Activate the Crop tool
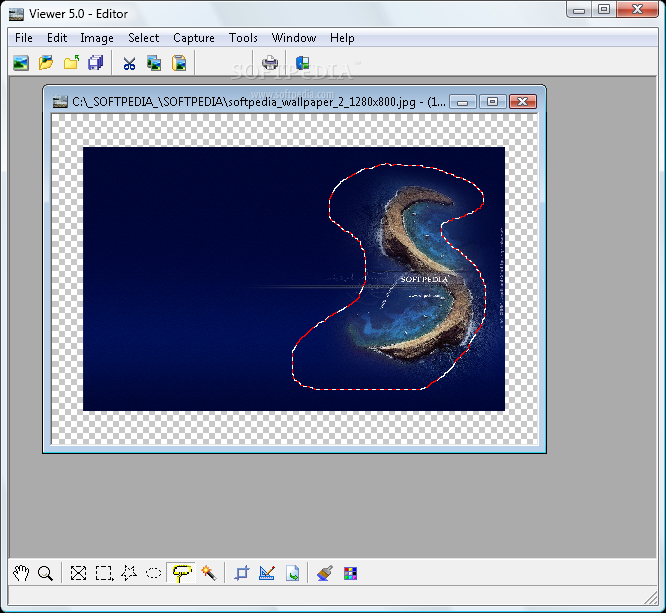This screenshot has width=666, height=613. (242, 573)
